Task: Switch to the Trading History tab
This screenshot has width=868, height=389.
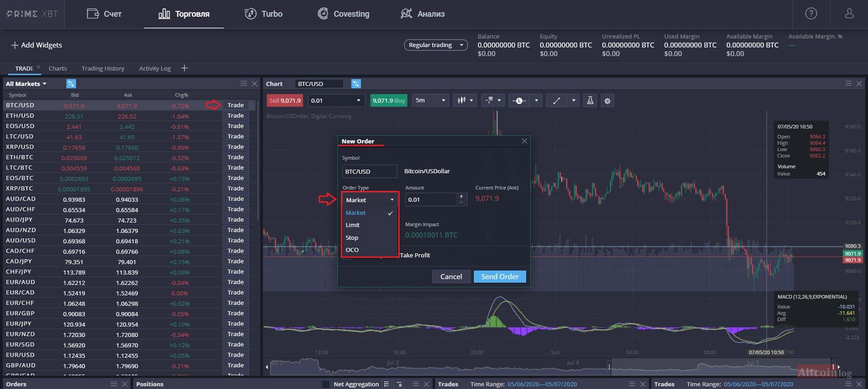Action: click(103, 68)
